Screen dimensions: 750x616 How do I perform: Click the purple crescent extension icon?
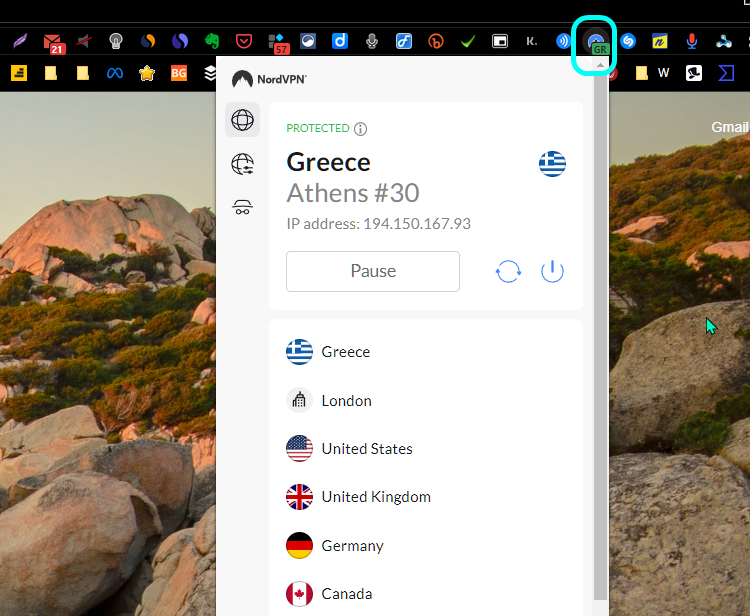[x=180, y=41]
